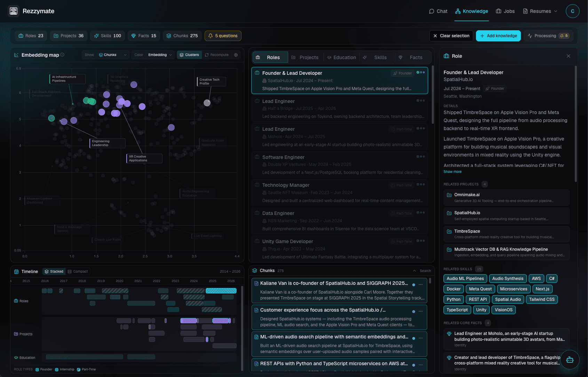The width and height of the screenshot is (588, 377).
Task: Collapse the Chunks panel chevron
Action: pyautogui.click(x=414, y=271)
